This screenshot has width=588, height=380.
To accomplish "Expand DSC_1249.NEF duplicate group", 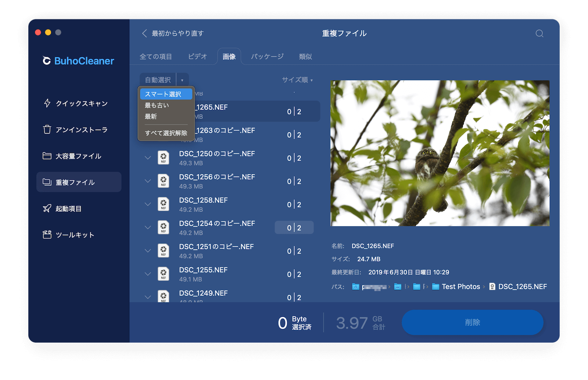I will pyautogui.click(x=148, y=297).
